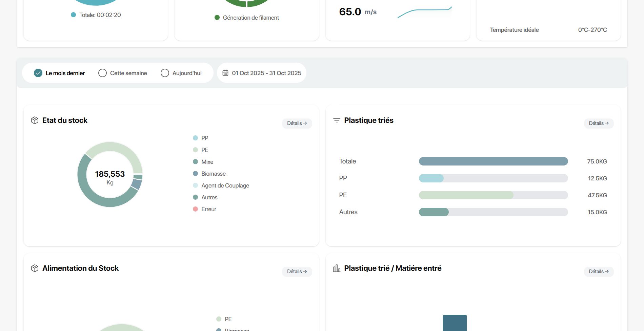644x331 pixels.
Task: Click the PP legend dot in Etat du stock
Action: click(x=195, y=138)
